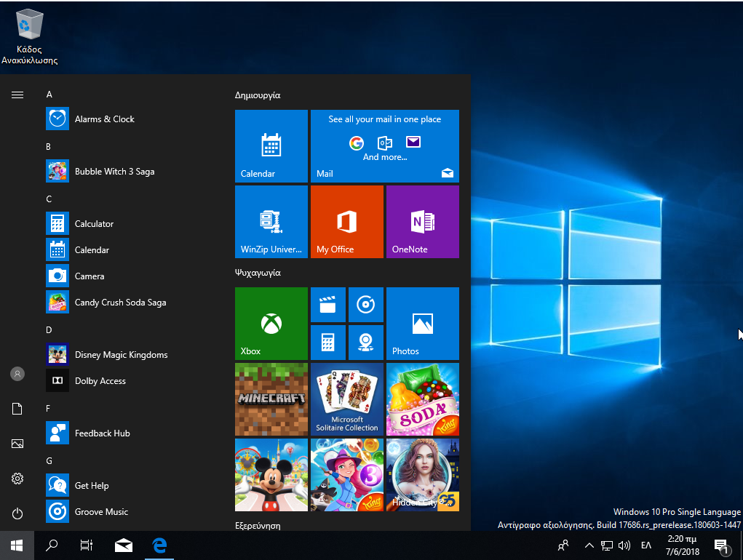Screen dimensions: 743x560
Task: Open Feedback Hub
Action: 128,433
